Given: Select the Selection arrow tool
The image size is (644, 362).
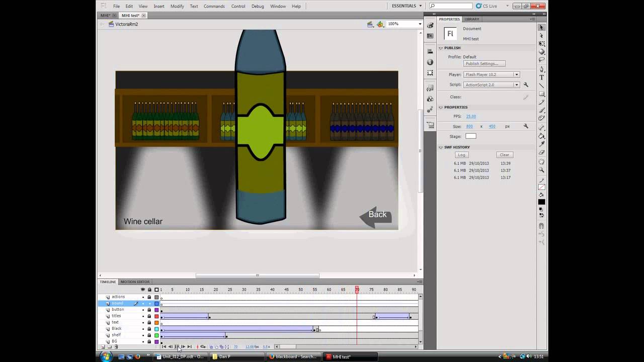Looking at the screenshot, I should [541, 27].
